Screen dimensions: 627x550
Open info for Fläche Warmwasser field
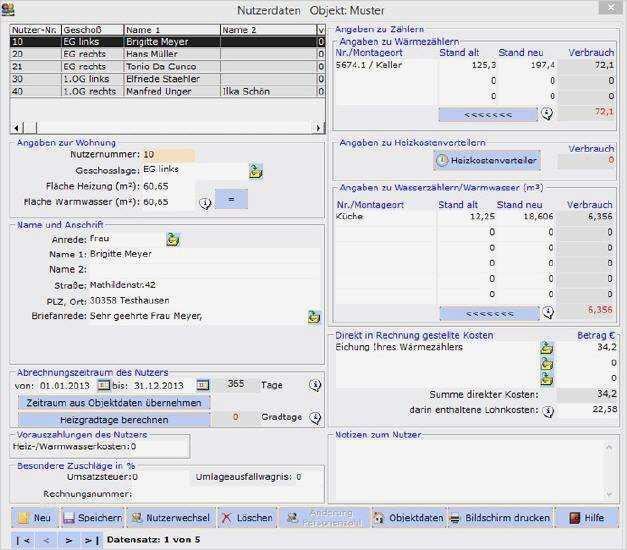205,203
